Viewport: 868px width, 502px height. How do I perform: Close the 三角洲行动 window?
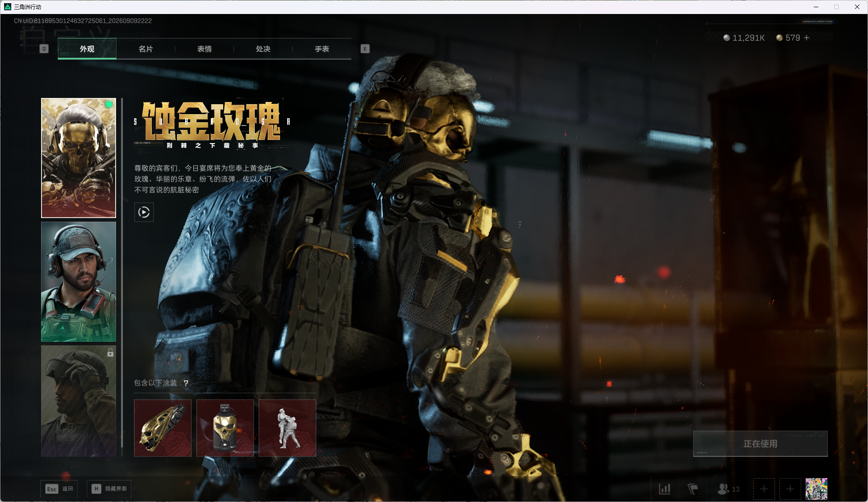[x=857, y=7]
